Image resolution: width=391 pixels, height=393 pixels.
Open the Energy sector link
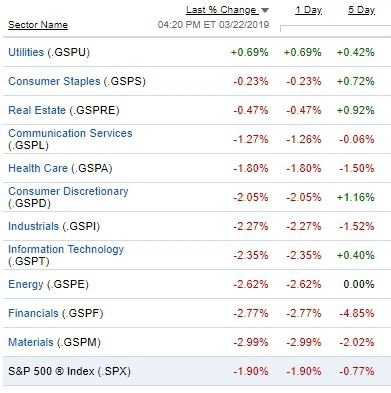26,284
